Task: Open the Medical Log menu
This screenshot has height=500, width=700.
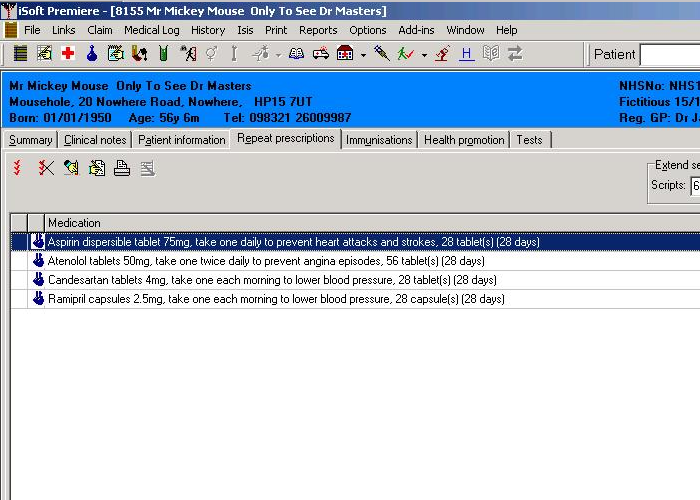Action: 152,30
